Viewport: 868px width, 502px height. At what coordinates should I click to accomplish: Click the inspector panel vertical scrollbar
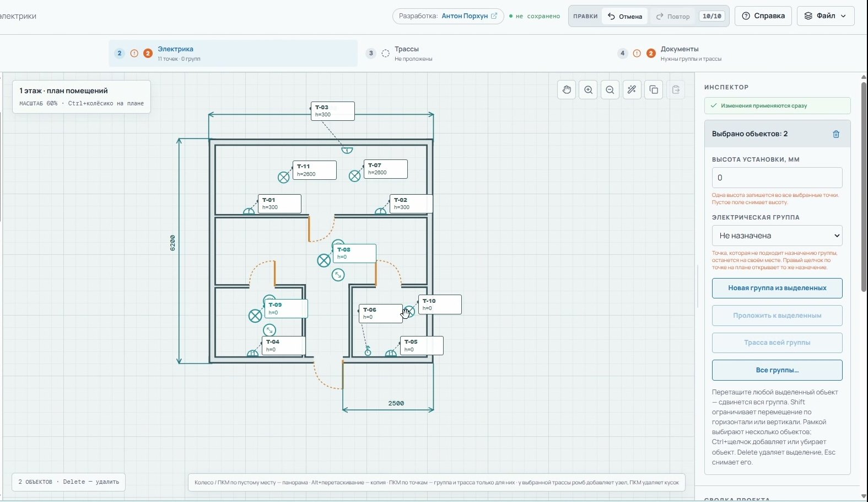click(864, 186)
